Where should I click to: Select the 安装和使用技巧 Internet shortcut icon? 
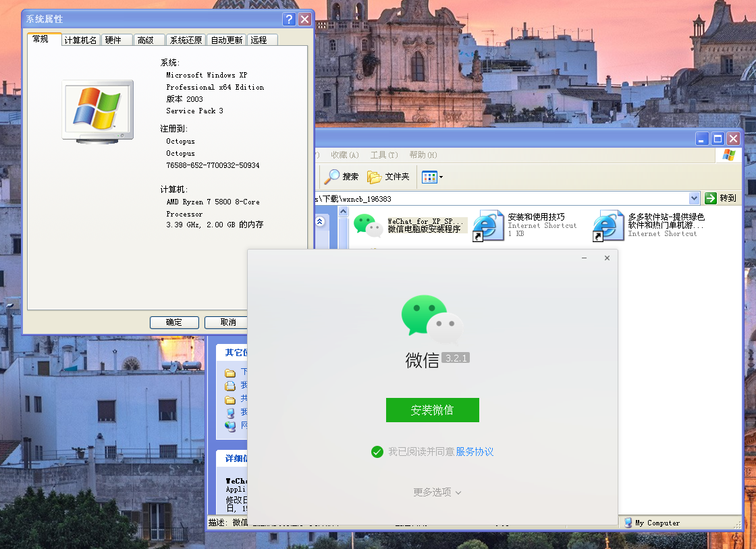488,225
